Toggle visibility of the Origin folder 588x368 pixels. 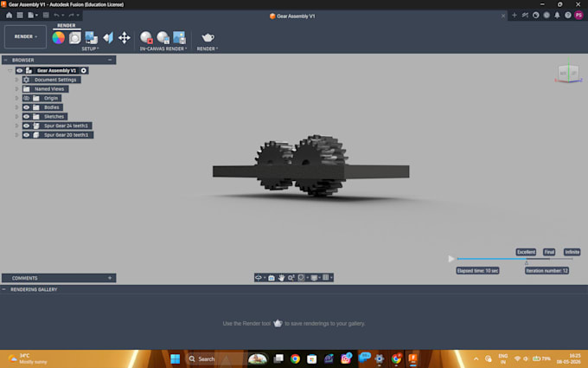click(x=26, y=98)
